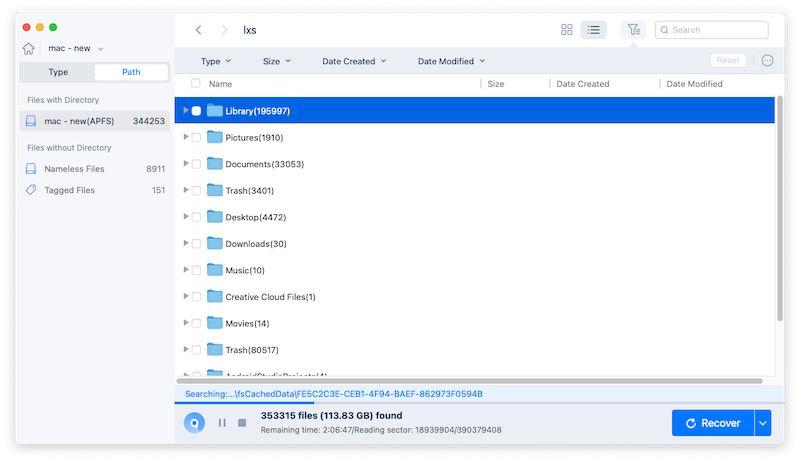The image size is (800, 462).
Task: Open the filter funnel icon
Action: click(x=633, y=30)
